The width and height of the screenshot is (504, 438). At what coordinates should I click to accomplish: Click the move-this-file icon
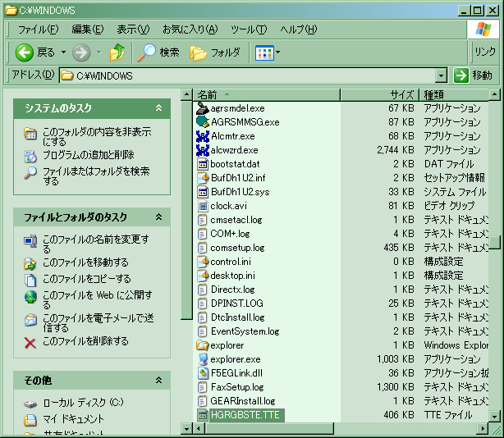click(x=30, y=263)
